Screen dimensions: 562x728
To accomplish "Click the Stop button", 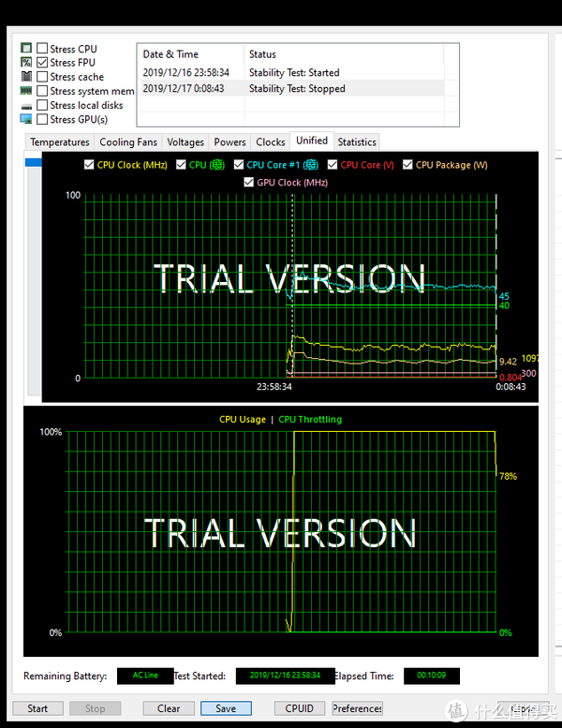I will coord(96,708).
